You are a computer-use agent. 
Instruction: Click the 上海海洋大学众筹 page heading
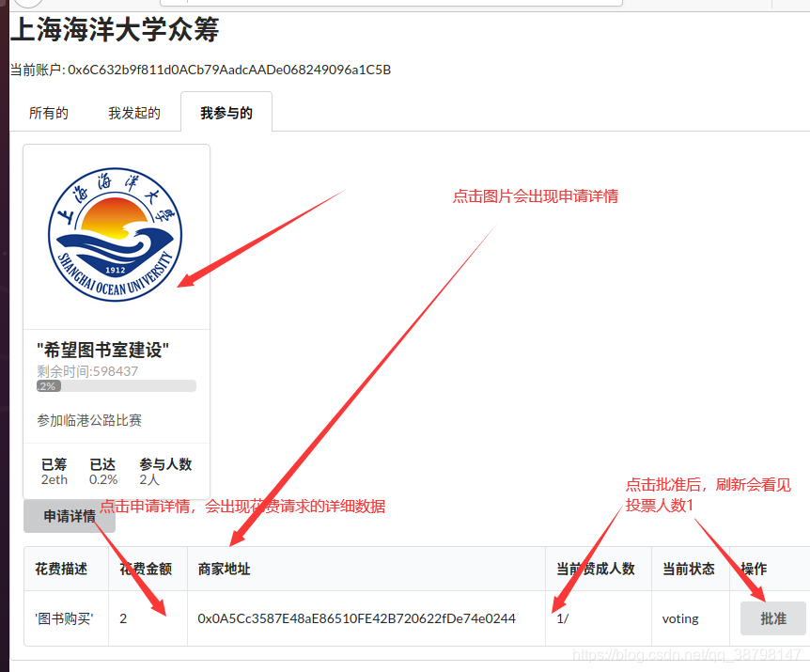[x=115, y=29]
